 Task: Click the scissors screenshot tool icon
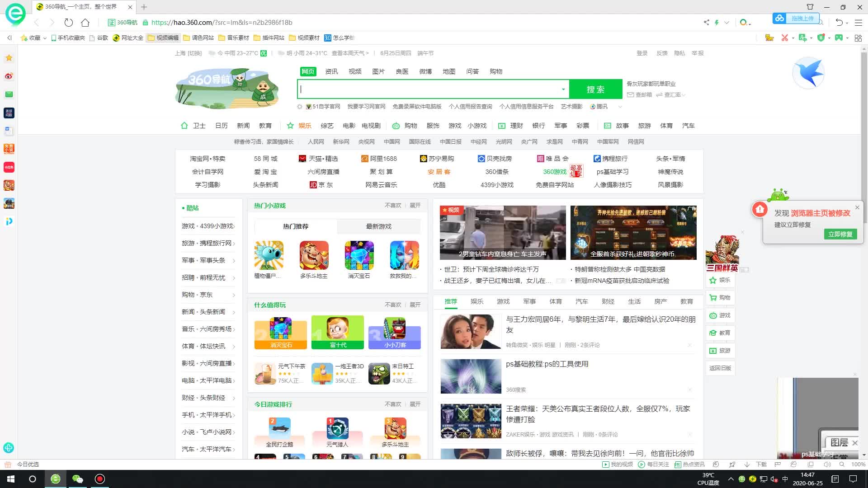785,38
